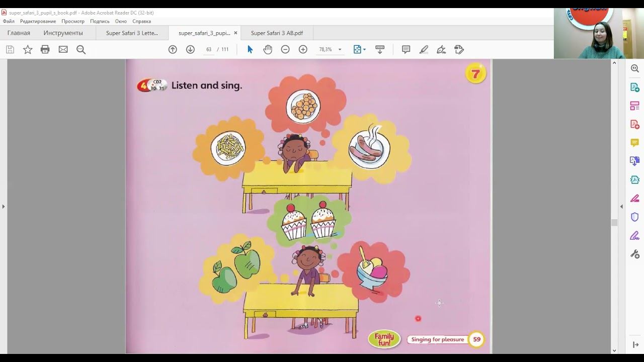The height and width of the screenshot is (362, 644).
Task: Click the webcam video thumbnail
Action: click(599, 33)
